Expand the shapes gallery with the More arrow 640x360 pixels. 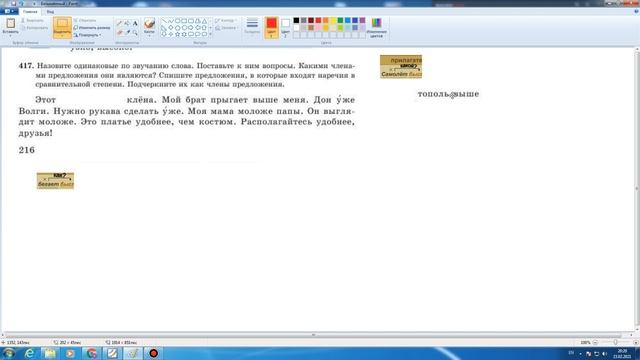(211, 34)
